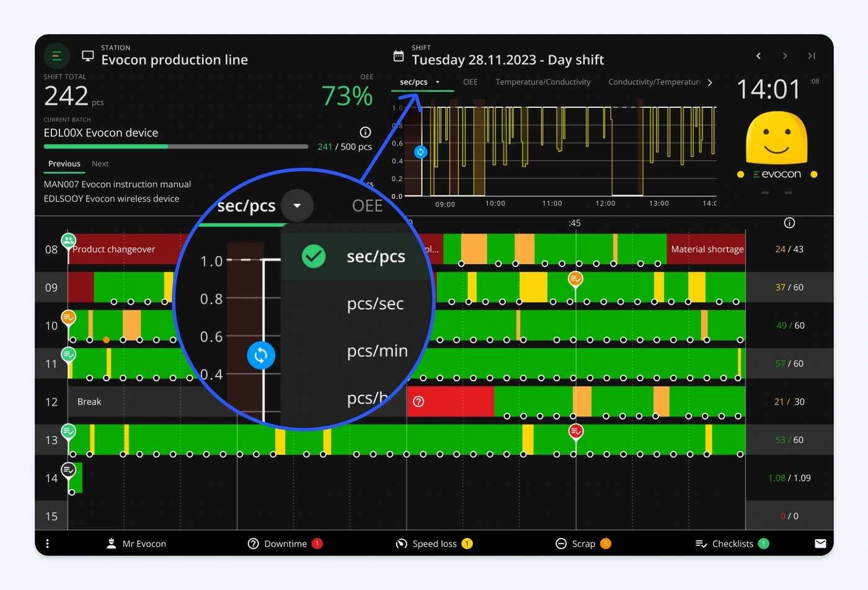The image size is (868, 590).
Task: Open the shift calendar icon
Action: pos(399,56)
